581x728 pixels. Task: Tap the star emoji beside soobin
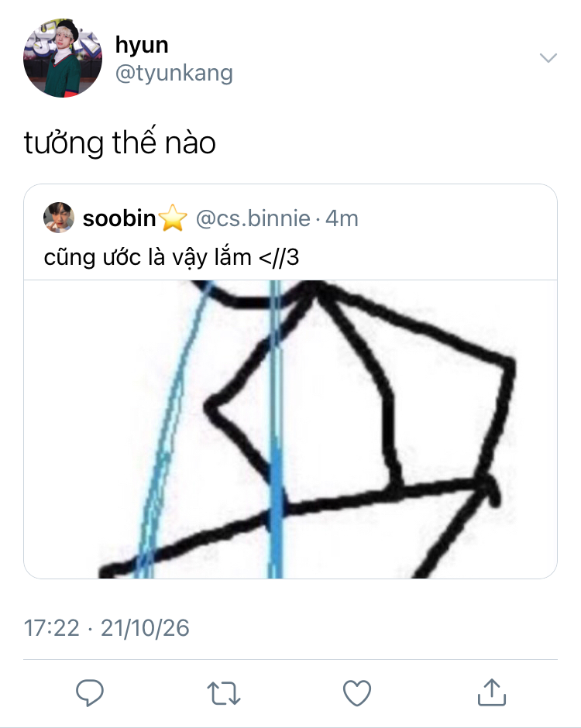[174, 218]
